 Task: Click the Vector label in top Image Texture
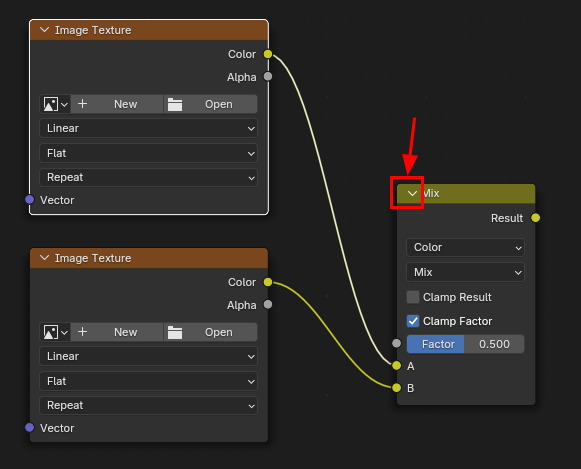(x=57, y=200)
